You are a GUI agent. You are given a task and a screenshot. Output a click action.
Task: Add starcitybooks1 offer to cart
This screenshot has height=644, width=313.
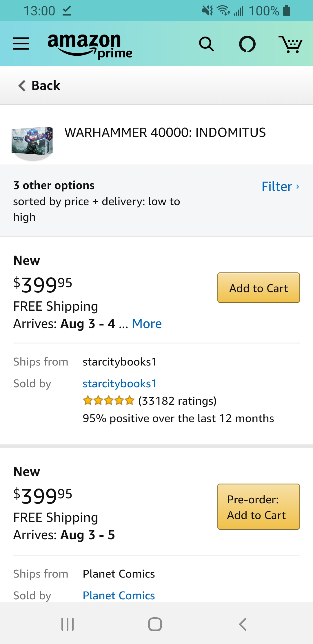click(x=259, y=288)
